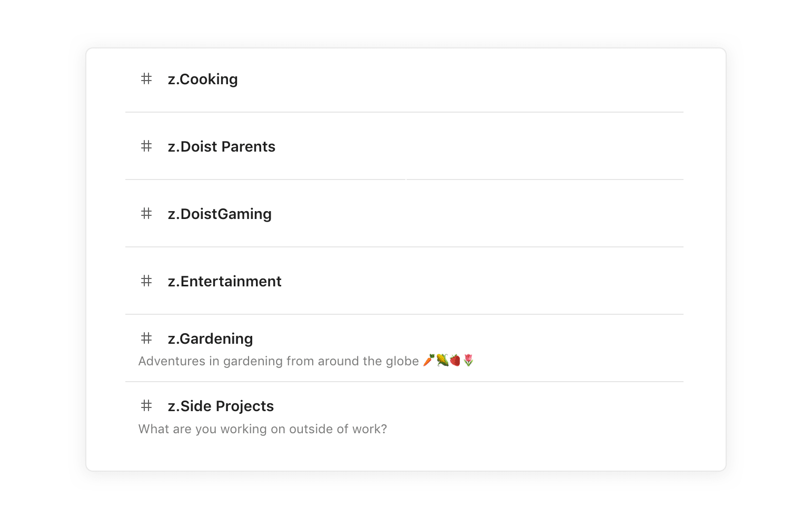Image resolution: width=812 pixels, height=518 pixels.
Task: Click the hash icon beside z.Entertainment
Action: (x=146, y=281)
